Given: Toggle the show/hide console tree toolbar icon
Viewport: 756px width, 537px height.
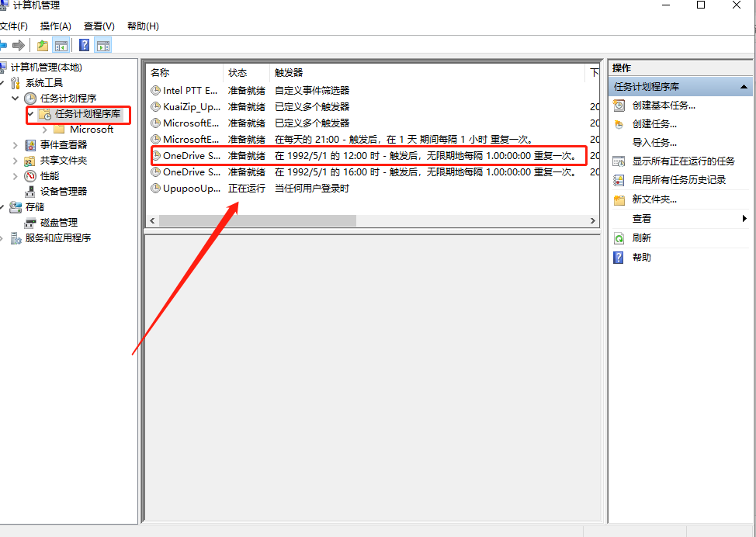Looking at the screenshot, I should [61, 45].
